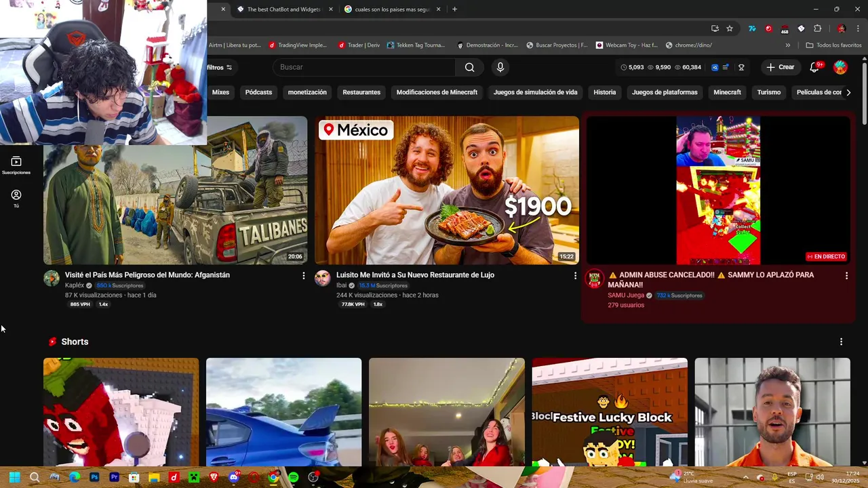Open Premiere Pro from the taskbar

(114, 477)
